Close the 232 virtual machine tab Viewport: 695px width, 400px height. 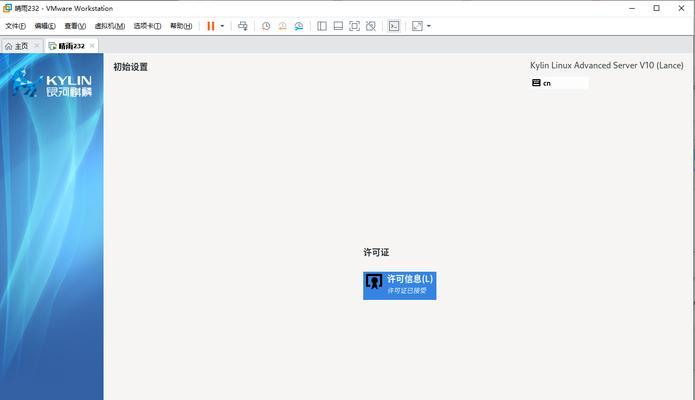pos(92,46)
